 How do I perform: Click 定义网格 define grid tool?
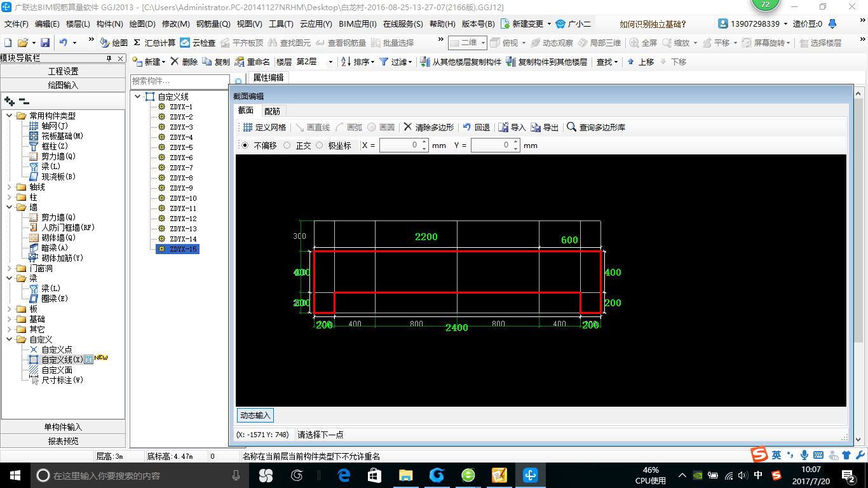pos(264,127)
